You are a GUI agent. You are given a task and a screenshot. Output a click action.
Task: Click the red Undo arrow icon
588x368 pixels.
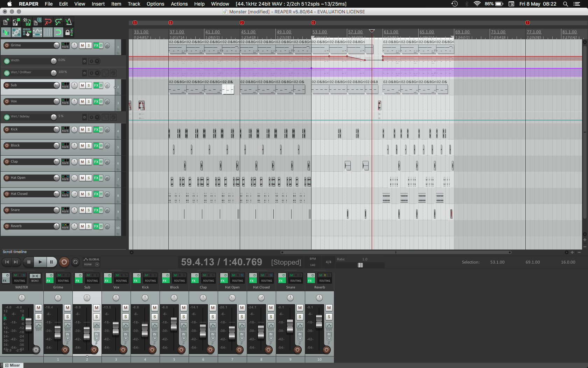pos(48,22)
